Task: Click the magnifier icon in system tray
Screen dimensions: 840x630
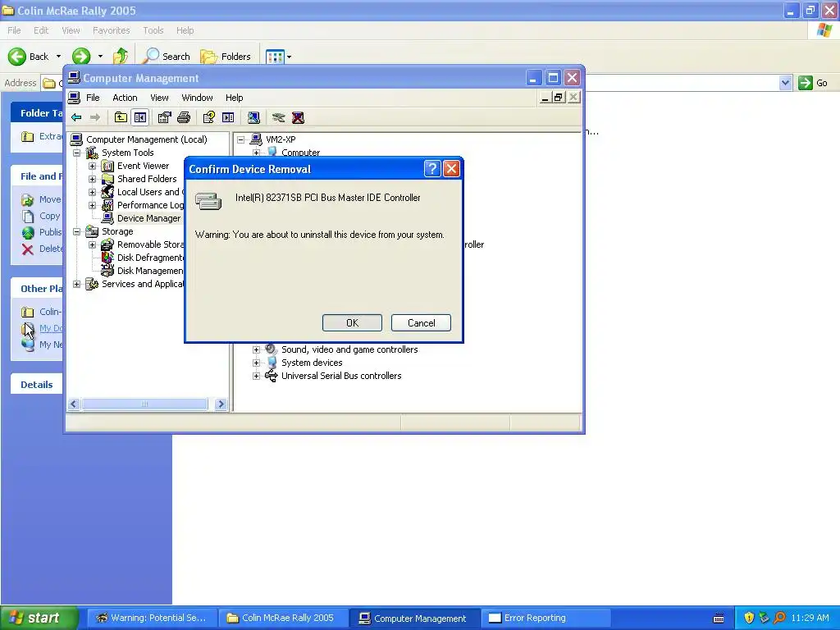Action: pos(779,618)
